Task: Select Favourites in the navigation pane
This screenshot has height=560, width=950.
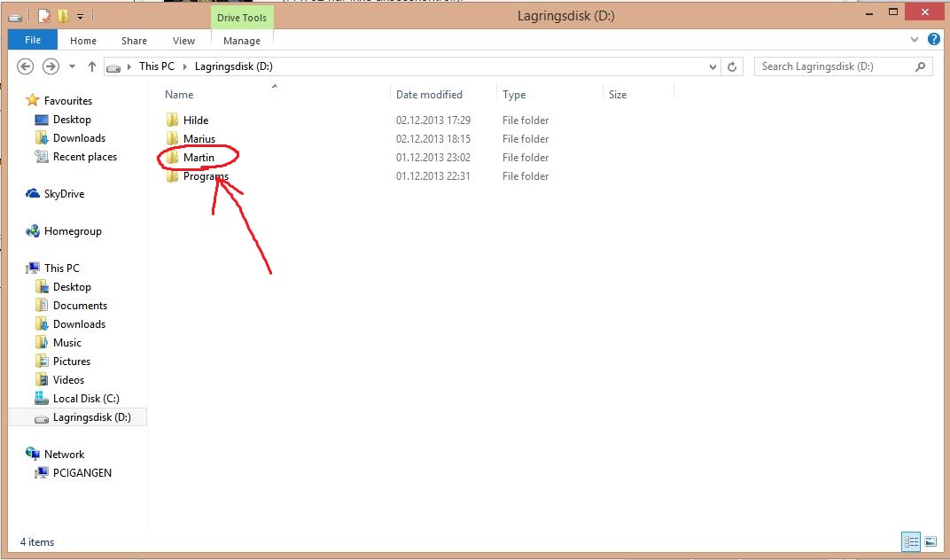Action: (x=68, y=101)
